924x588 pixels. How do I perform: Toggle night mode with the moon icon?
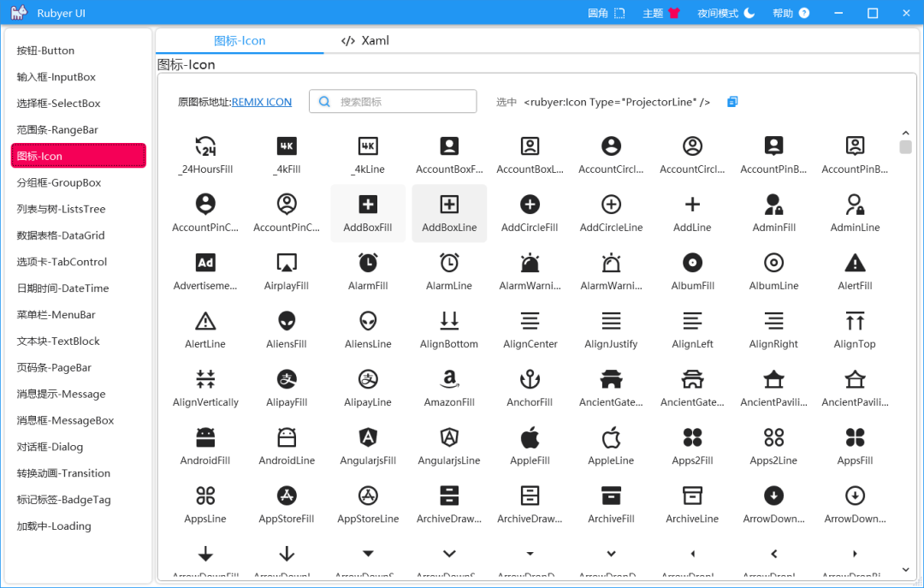(726, 13)
